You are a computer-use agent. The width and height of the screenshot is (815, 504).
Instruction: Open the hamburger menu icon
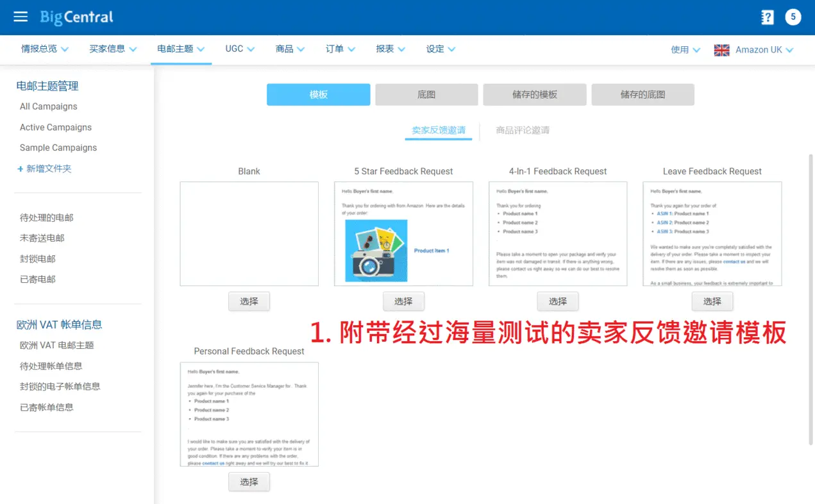click(x=21, y=17)
